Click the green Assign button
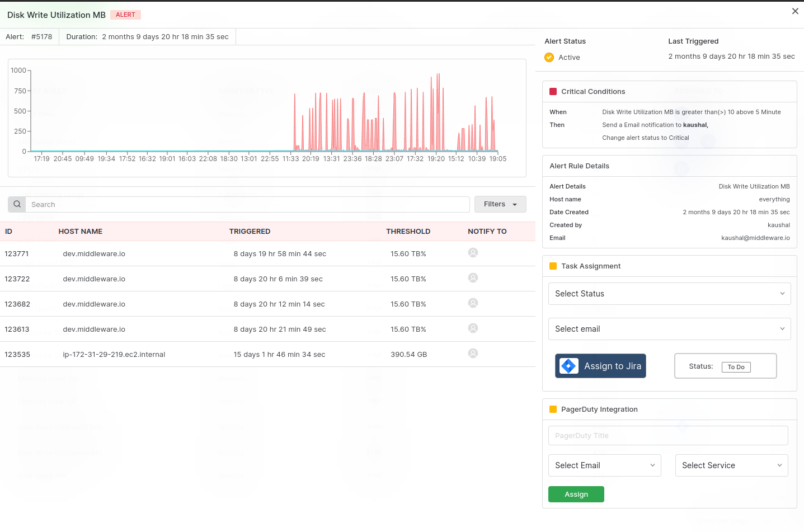Image resolution: width=804 pixels, height=532 pixels. (x=576, y=495)
